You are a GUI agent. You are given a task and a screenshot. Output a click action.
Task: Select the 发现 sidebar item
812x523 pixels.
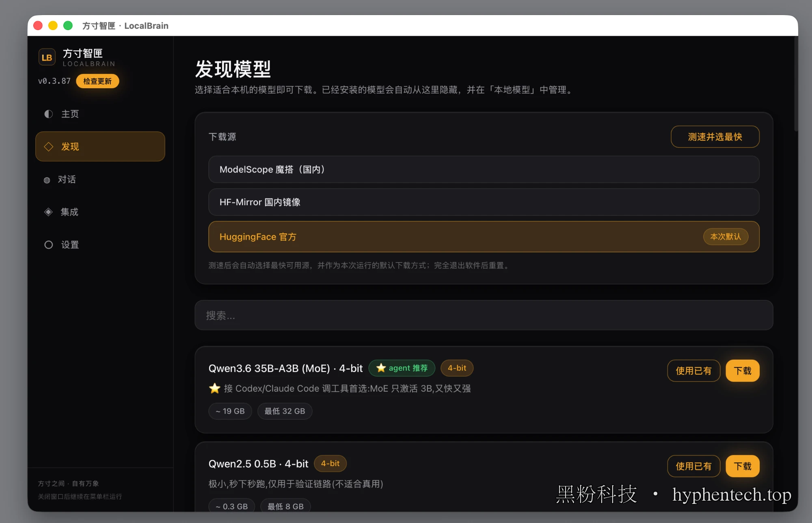(100, 146)
